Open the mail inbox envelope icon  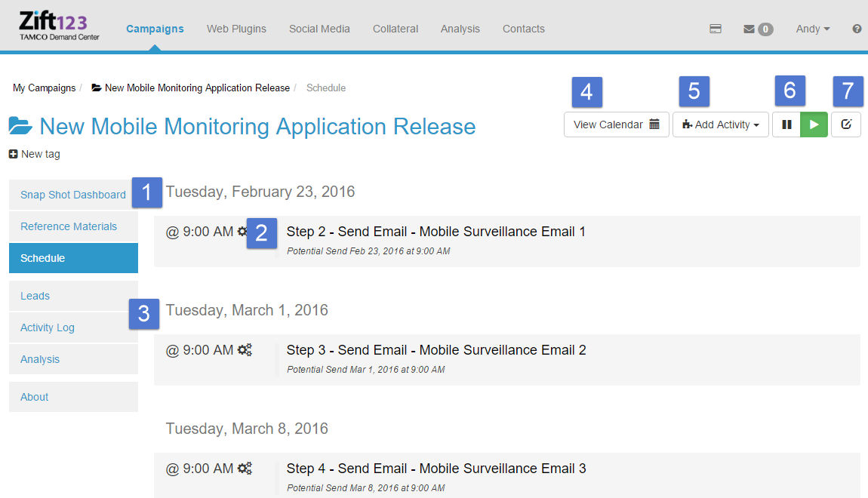[x=749, y=29]
